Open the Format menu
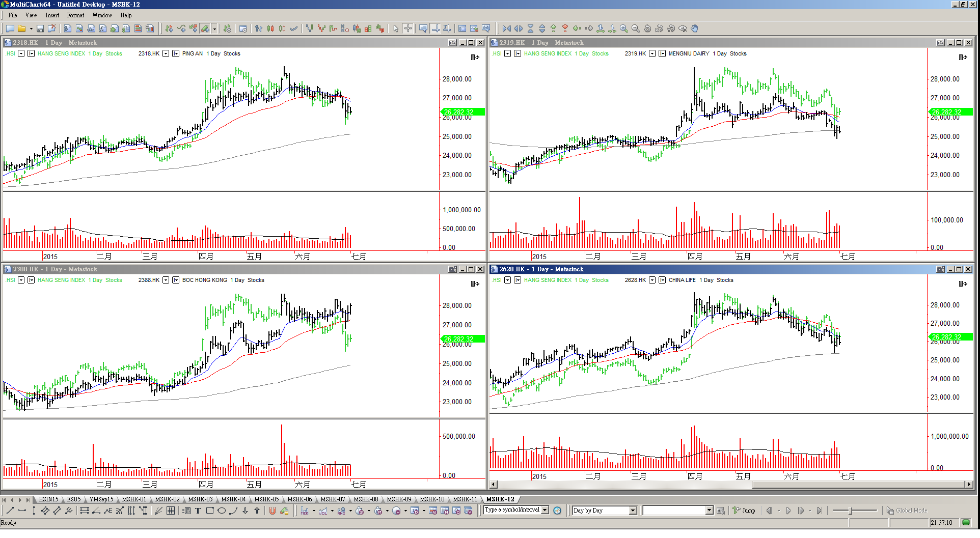980x538 pixels. [x=75, y=15]
